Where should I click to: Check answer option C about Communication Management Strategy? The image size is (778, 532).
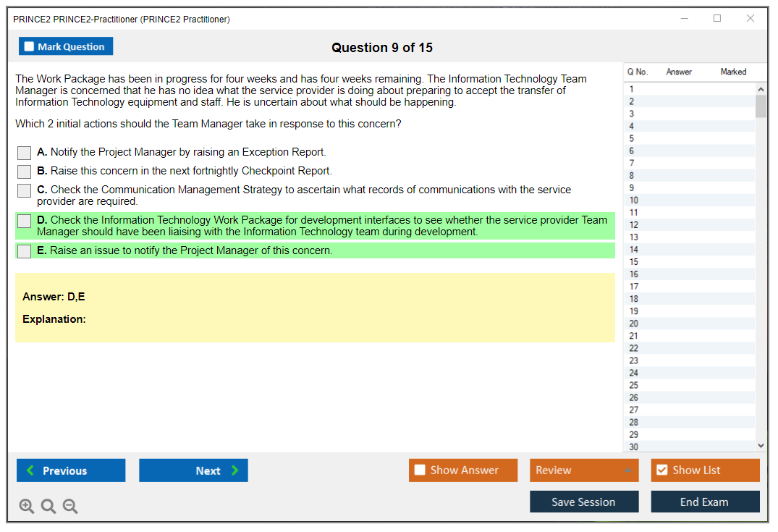click(x=25, y=190)
